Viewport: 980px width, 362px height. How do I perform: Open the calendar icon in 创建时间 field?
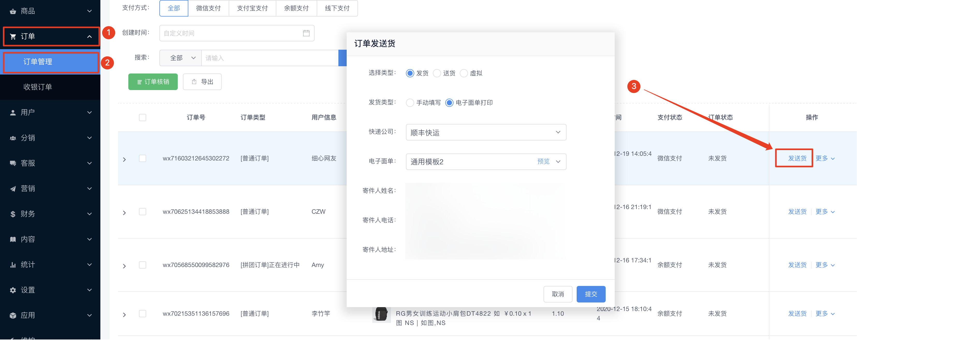[306, 33]
